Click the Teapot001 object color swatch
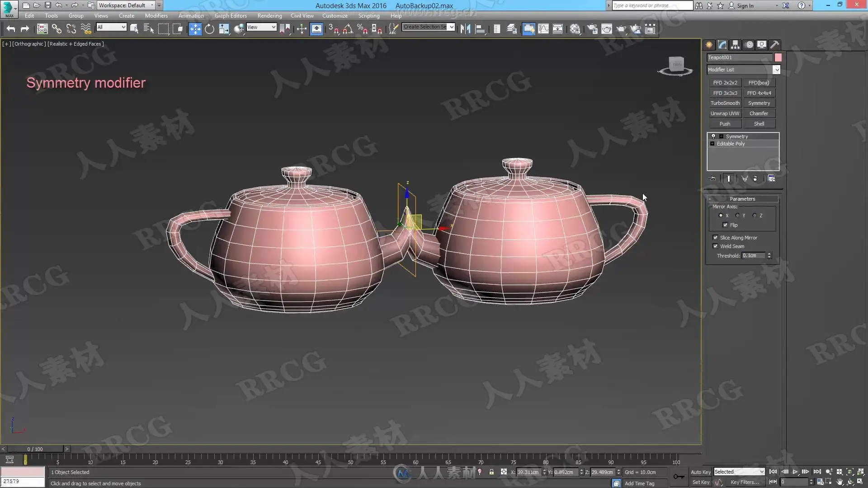This screenshot has height=488, width=868. click(778, 57)
